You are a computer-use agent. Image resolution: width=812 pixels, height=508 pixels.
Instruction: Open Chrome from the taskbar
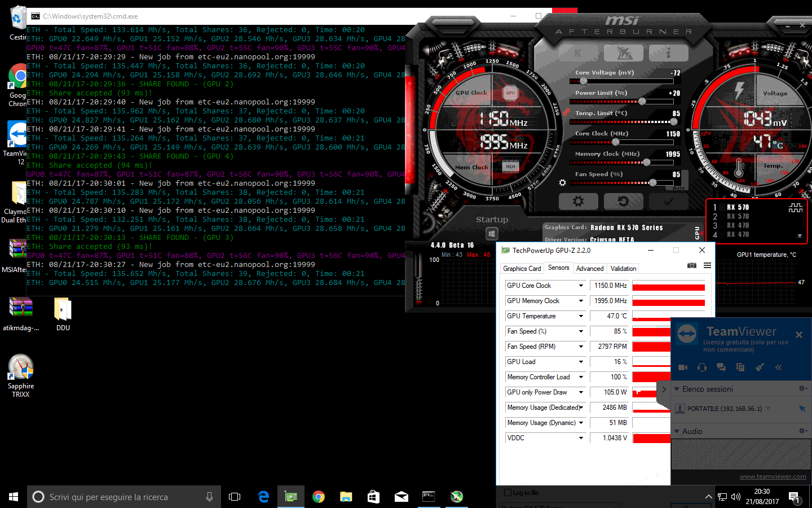click(x=319, y=497)
